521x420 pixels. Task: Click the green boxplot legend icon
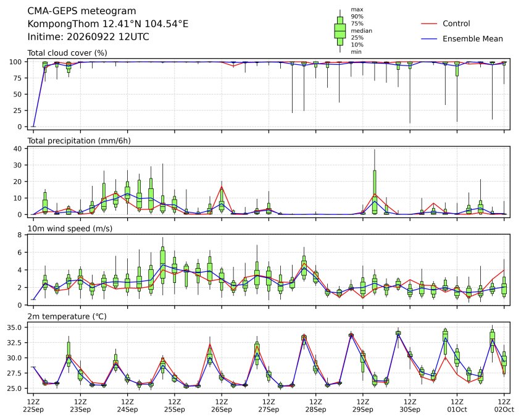pos(340,31)
